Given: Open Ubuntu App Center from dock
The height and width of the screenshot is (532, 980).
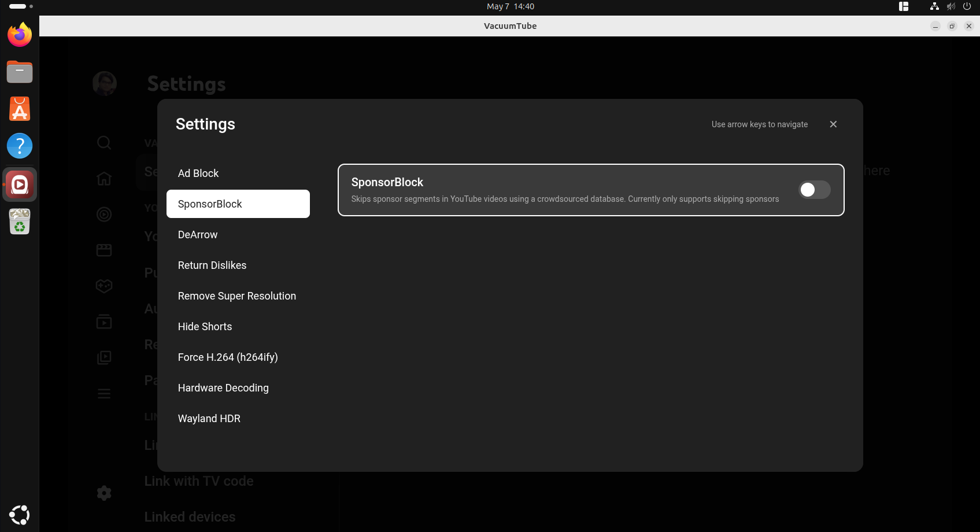Looking at the screenshot, I should (20, 109).
